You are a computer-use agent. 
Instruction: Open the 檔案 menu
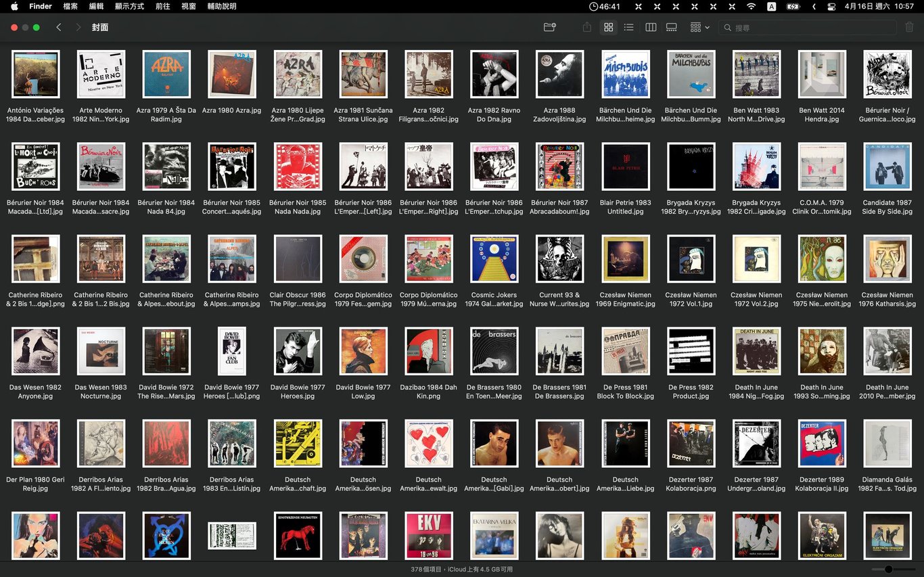[70, 6]
